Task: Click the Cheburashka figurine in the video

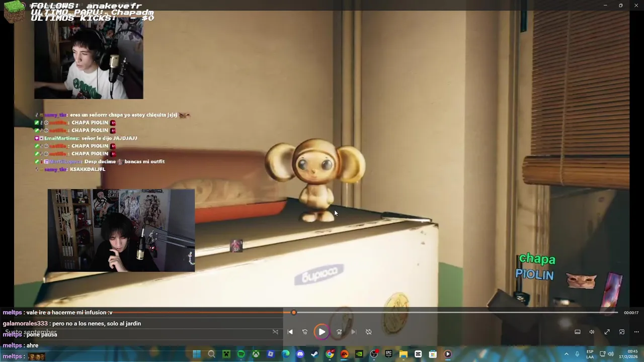Action: pyautogui.click(x=315, y=179)
